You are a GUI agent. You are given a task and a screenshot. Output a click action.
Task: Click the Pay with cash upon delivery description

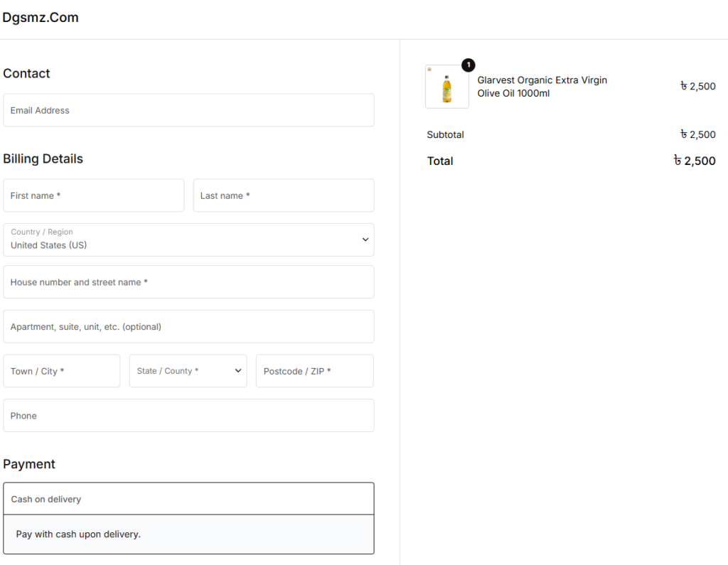pyautogui.click(x=78, y=534)
